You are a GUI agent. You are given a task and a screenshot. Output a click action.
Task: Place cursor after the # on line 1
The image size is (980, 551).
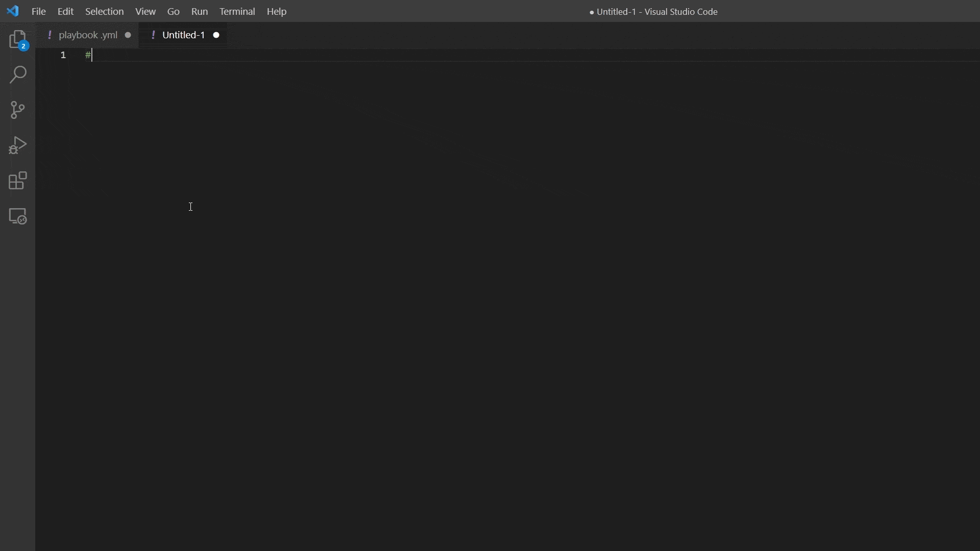pos(91,55)
